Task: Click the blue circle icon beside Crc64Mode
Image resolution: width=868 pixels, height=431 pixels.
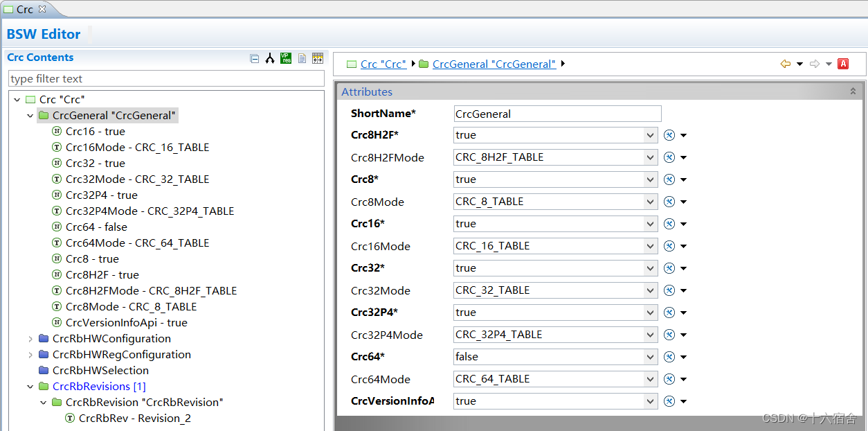Action: 669,379
